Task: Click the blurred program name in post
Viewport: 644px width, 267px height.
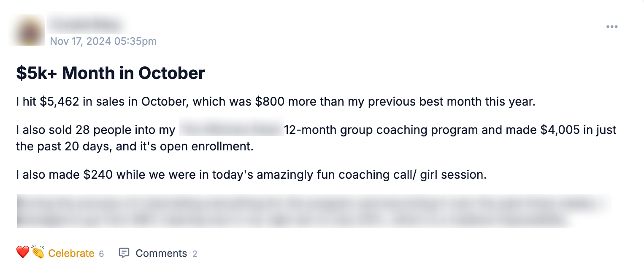Action: (x=230, y=130)
